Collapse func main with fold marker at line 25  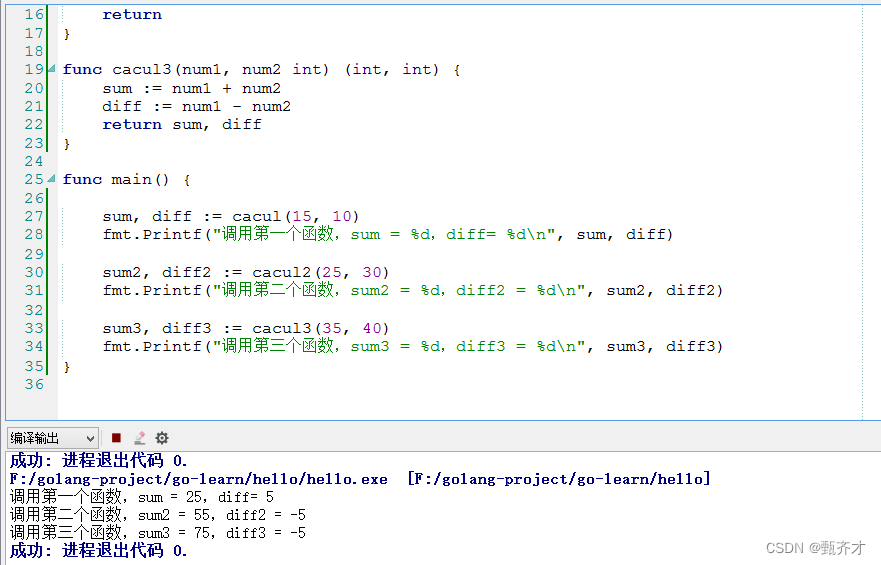pyautogui.click(x=52, y=179)
